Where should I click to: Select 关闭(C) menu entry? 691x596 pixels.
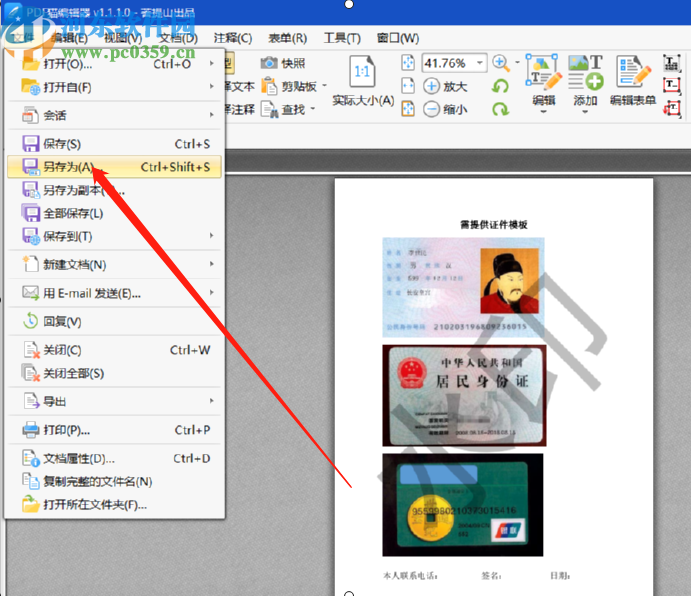115,350
